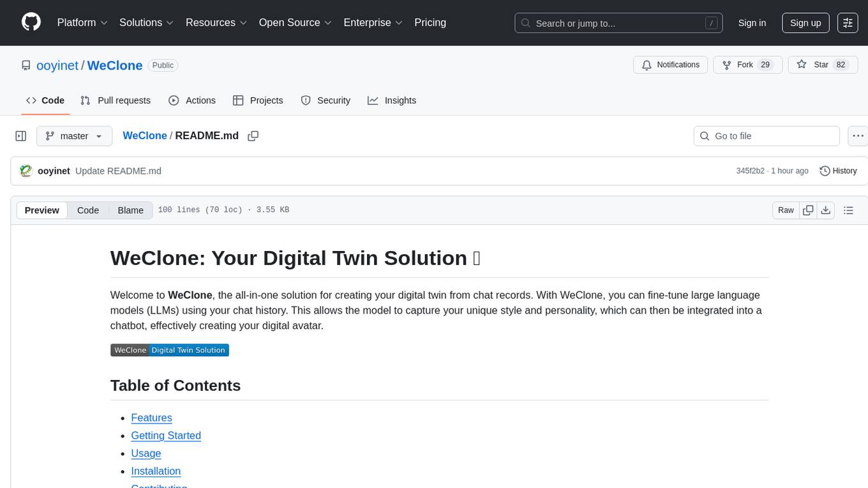Copy raw file contents
This screenshot has height=488, width=868.
point(808,210)
